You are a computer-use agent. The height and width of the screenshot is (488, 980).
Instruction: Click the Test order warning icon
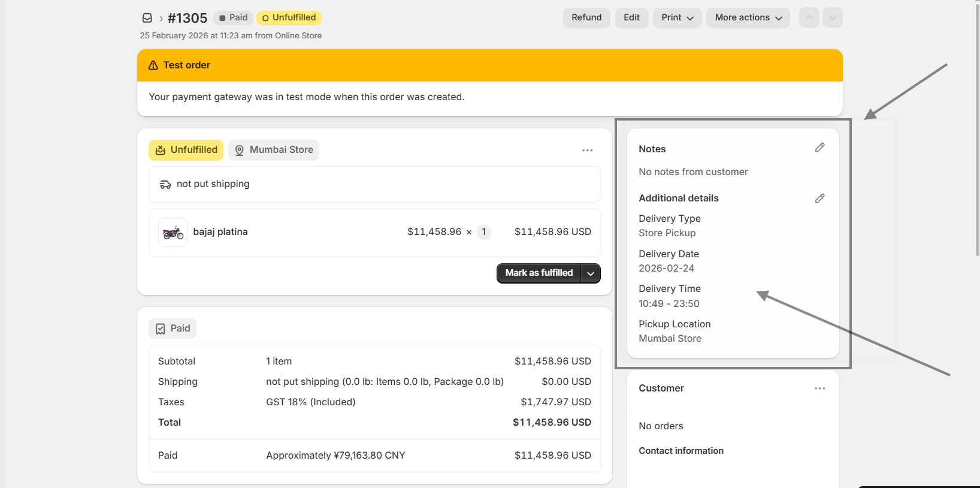pyautogui.click(x=153, y=65)
